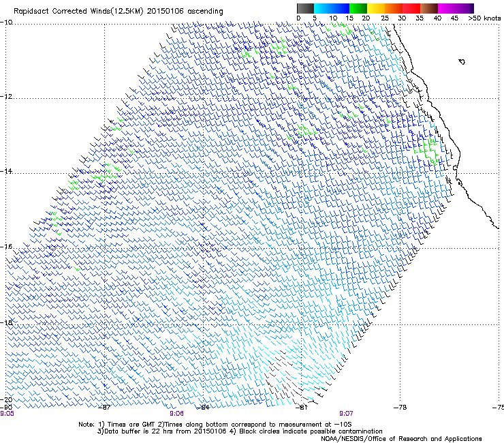Click the orange 25-30 knots legend color

pos(394,8)
